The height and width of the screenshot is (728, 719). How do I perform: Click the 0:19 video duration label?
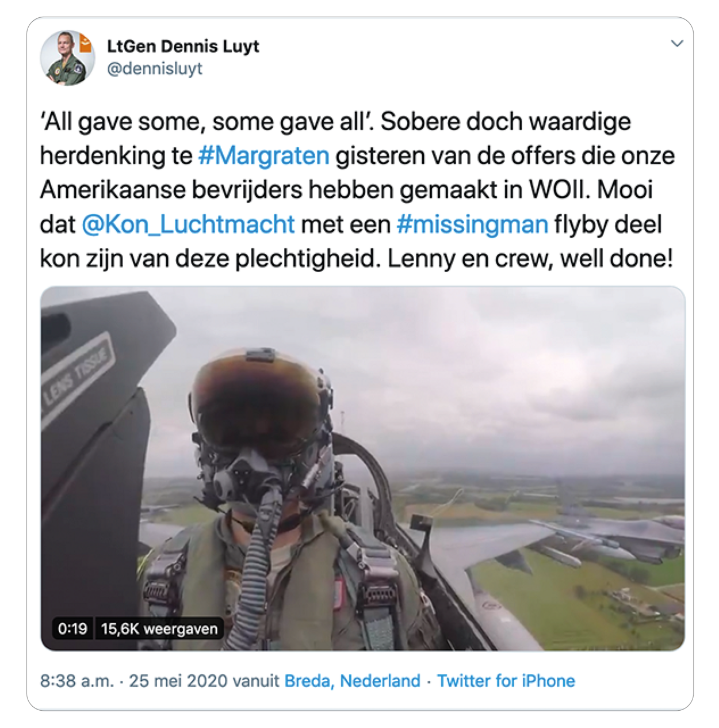click(x=72, y=628)
